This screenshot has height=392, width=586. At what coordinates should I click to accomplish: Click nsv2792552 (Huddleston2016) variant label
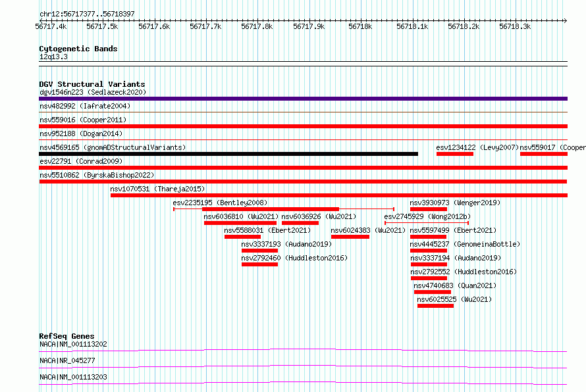[x=464, y=272]
